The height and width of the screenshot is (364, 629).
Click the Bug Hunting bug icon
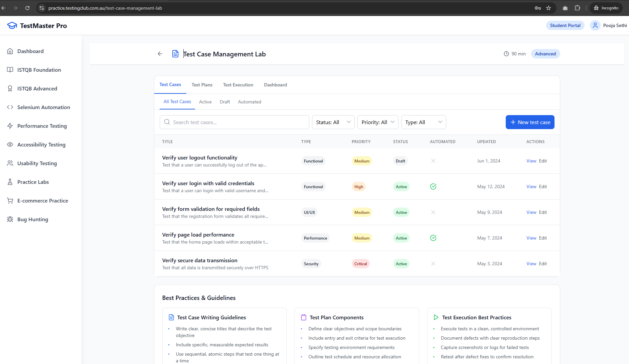pyautogui.click(x=10, y=219)
